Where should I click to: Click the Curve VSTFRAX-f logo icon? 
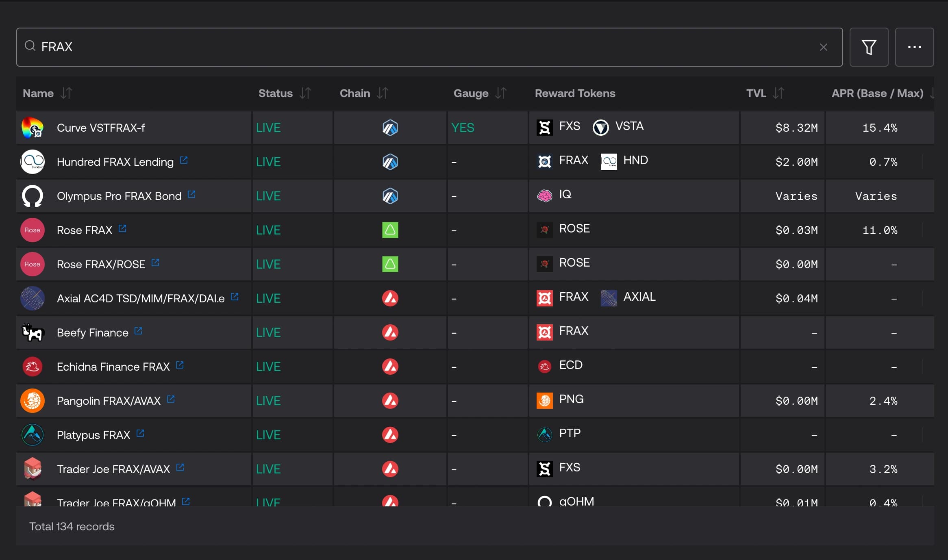tap(33, 128)
